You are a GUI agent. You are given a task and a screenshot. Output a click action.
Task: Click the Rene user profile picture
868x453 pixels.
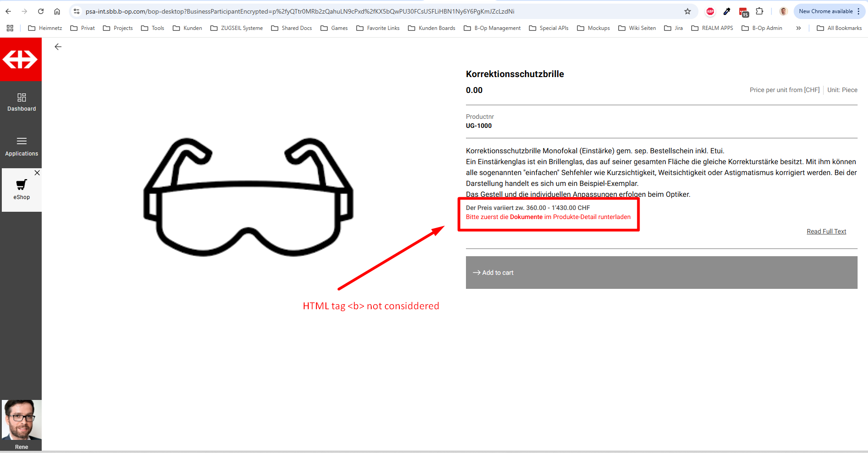pyautogui.click(x=21, y=420)
